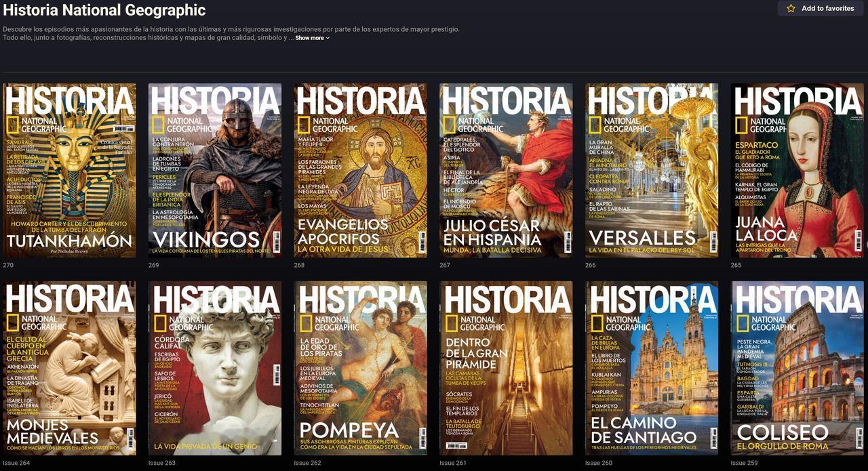
Task: Click the Historia National Geographic page title
Action: (104, 10)
